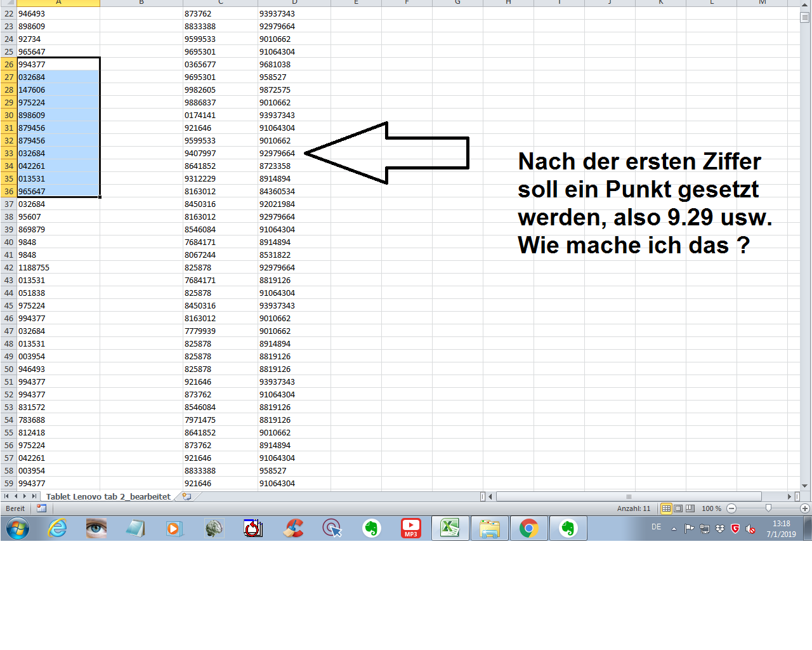Open Google Chrome from the taskbar
The image size is (812, 650).
(528, 528)
